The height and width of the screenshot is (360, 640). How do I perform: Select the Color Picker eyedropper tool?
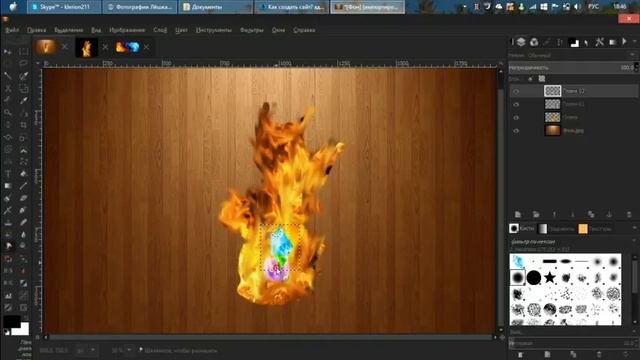(23, 100)
